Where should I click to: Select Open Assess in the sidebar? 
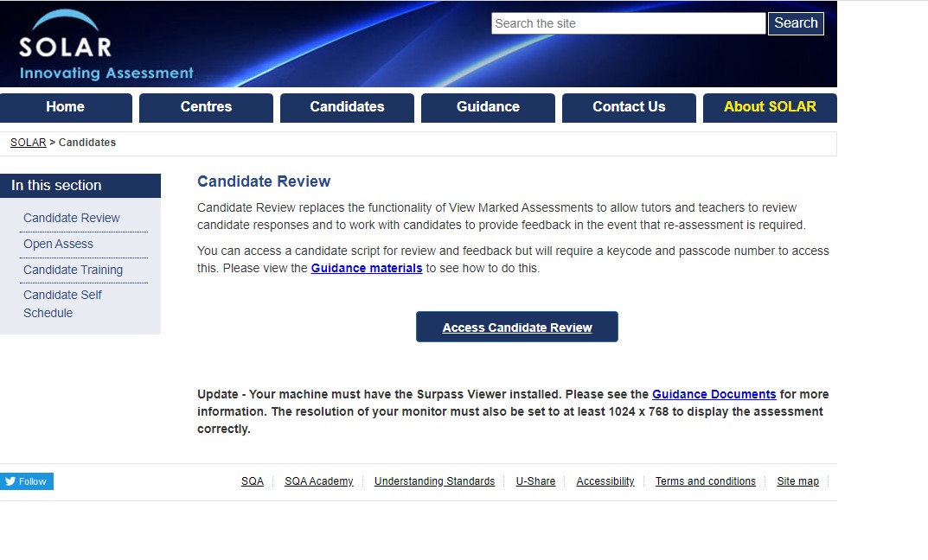pyautogui.click(x=58, y=245)
